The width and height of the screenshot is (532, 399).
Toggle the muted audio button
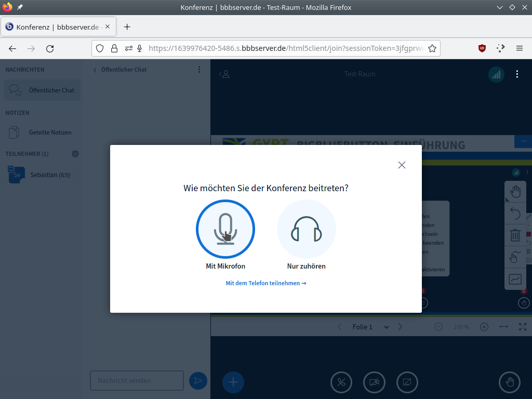pos(341,382)
